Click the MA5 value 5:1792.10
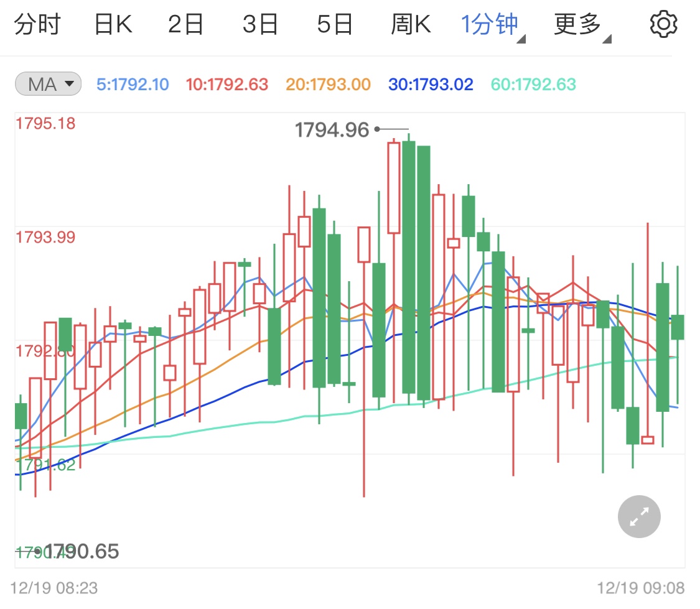Image resolution: width=700 pixels, height=609 pixels. [133, 85]
